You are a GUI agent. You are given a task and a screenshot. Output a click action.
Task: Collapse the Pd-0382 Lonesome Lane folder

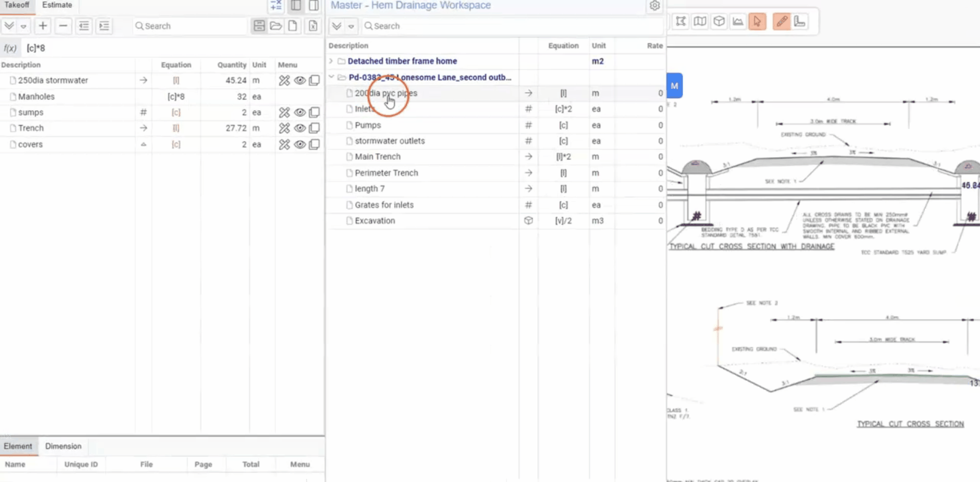pyautogui.click(x=331, y=77)
